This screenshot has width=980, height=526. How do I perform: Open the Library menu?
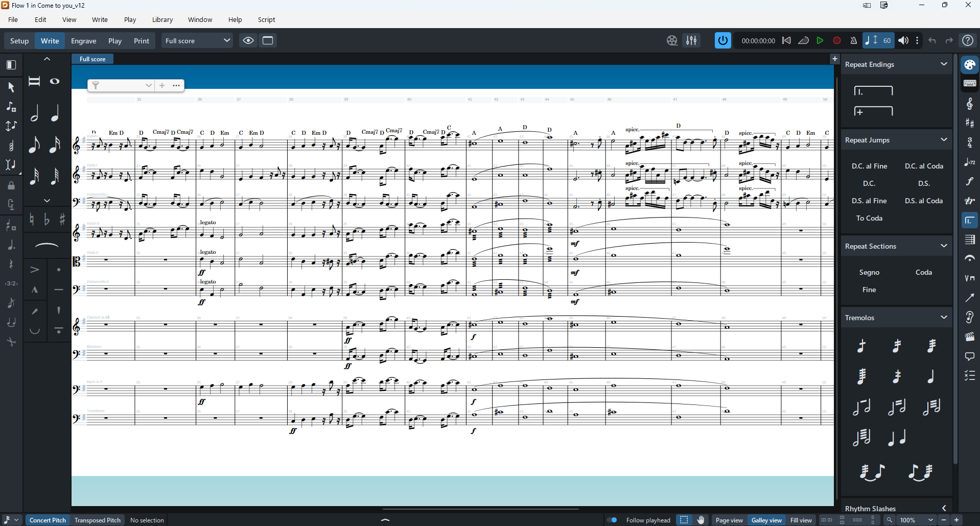162,20
